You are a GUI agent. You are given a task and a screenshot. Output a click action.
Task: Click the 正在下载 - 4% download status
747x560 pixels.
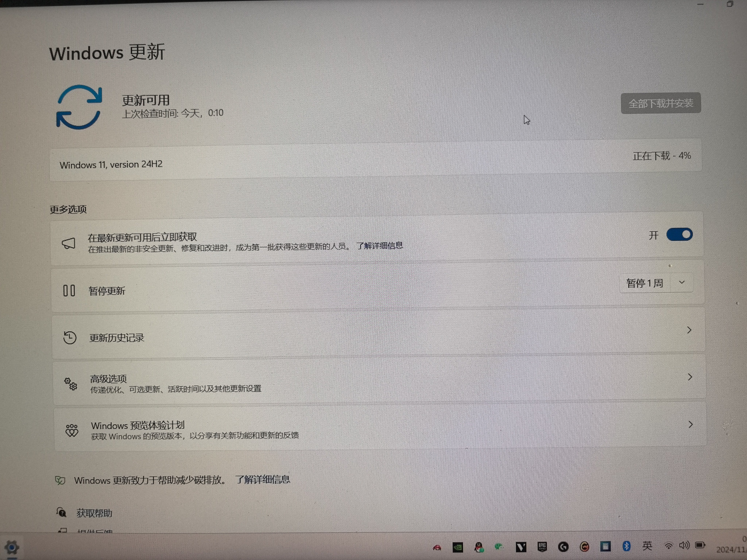662,156
